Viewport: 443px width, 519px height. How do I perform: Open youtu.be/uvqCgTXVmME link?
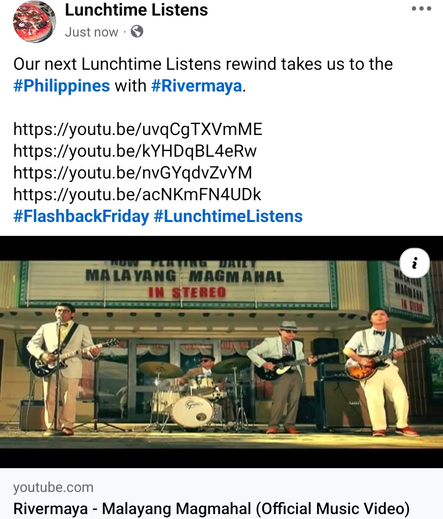[138, 129]
